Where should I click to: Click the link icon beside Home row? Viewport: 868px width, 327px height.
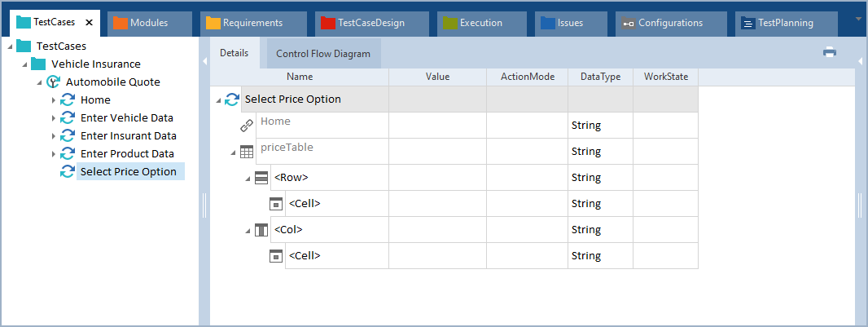(247, 126)
